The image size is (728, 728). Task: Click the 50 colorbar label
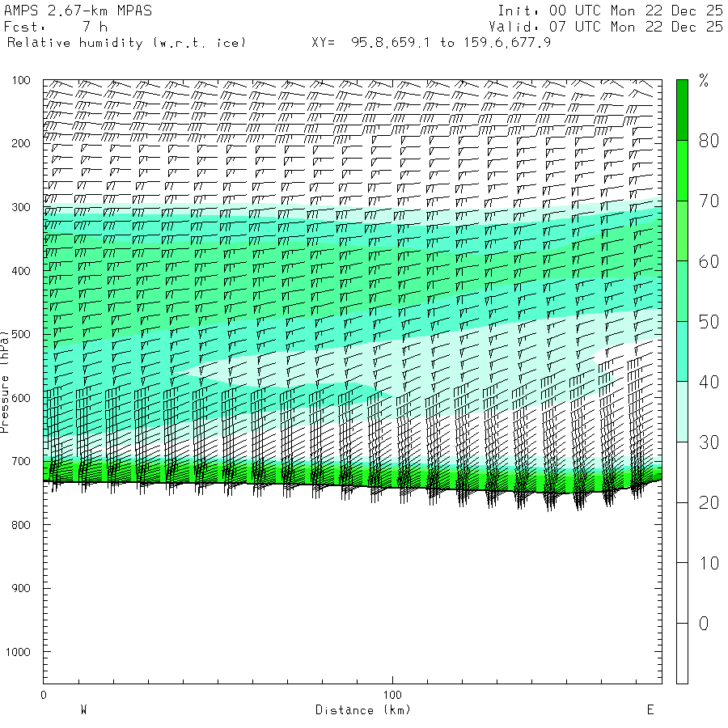pos(709,322)
